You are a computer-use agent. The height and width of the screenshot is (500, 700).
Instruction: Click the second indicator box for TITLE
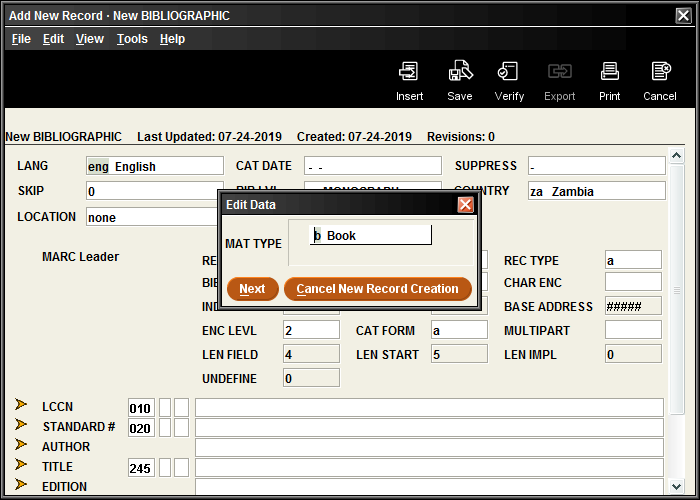pyautogui.click(x=181, y=467)
